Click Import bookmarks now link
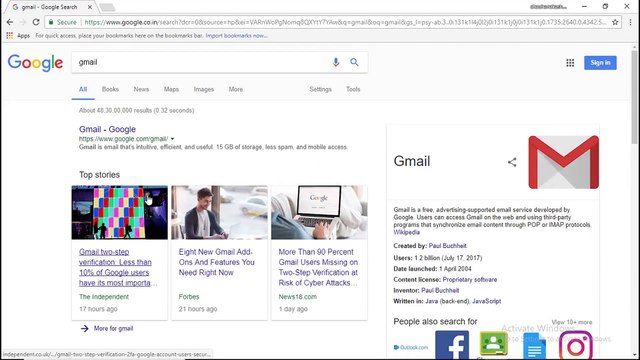Image resolution: width=640 pixels, height=360 pixels. [x=236, y=36]
